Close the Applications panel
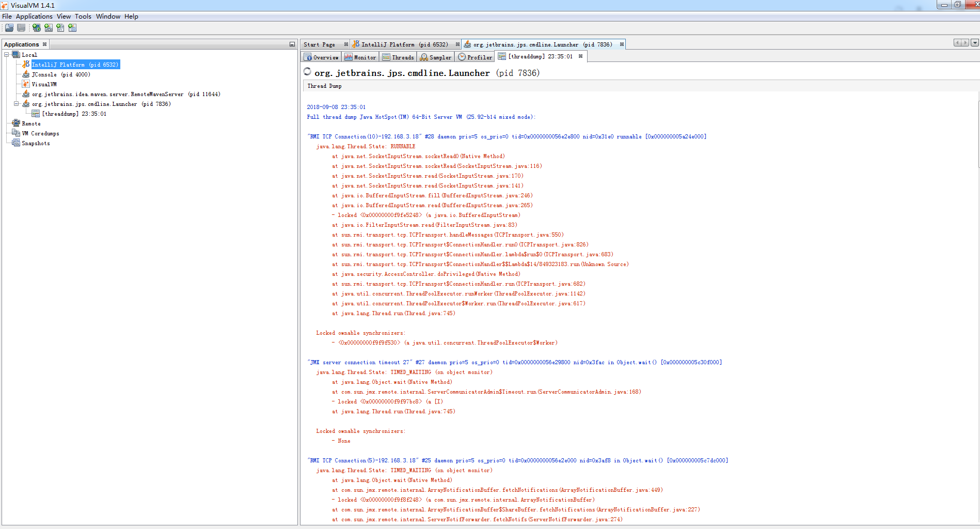The width and height of the screenshot is (980, 529). [44, 44]
